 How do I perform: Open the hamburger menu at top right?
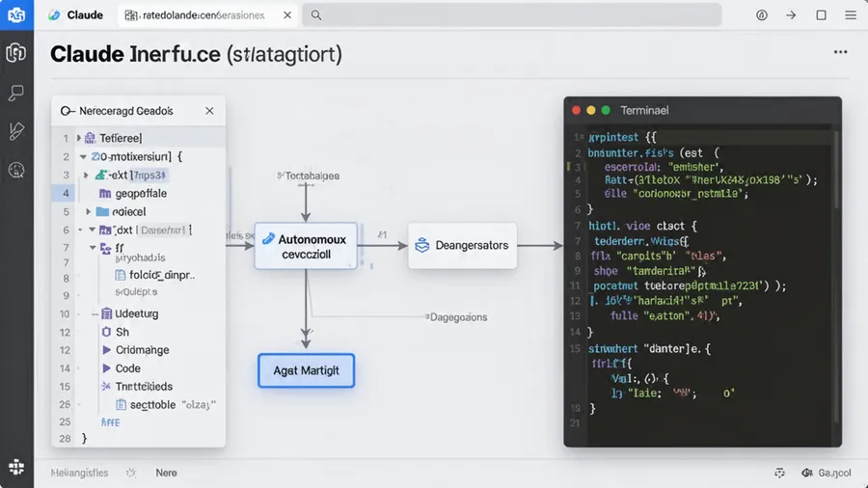click(x=851, y=14)
